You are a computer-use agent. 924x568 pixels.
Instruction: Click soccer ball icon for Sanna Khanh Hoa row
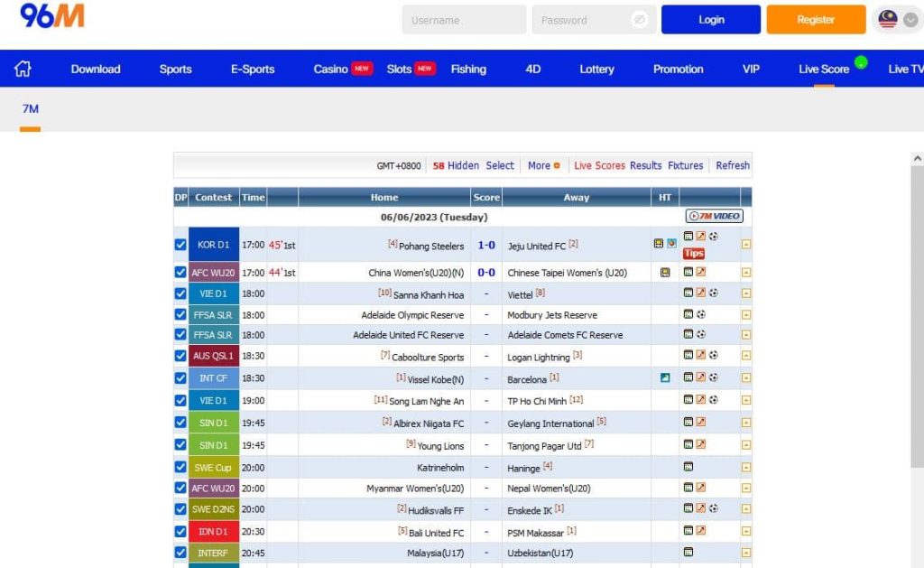[713, 293]
